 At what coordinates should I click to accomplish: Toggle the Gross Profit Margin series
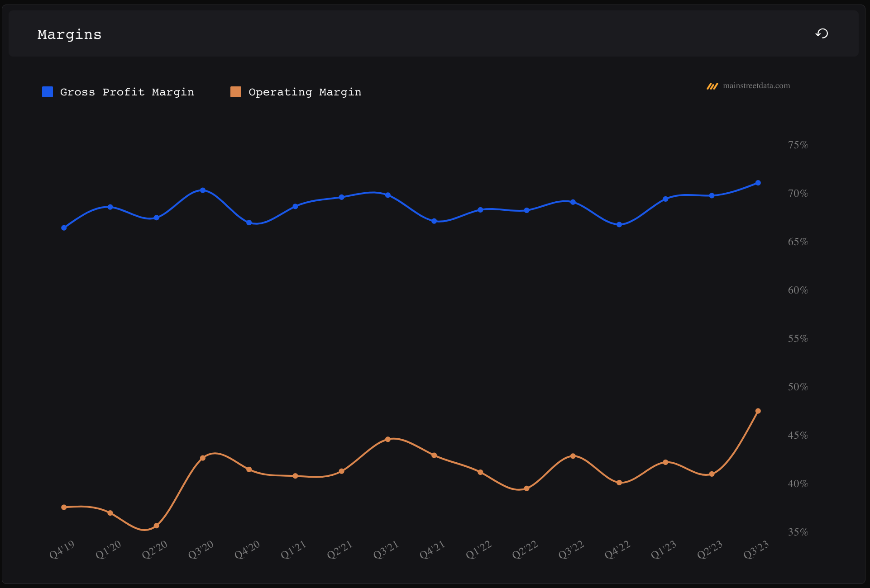point(127,92)
